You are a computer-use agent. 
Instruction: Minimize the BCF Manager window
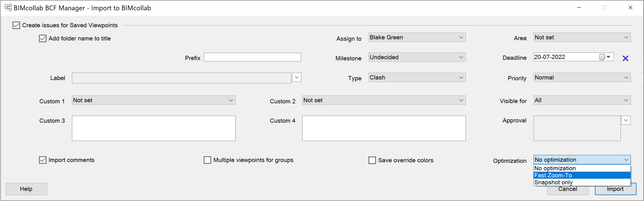579,8
